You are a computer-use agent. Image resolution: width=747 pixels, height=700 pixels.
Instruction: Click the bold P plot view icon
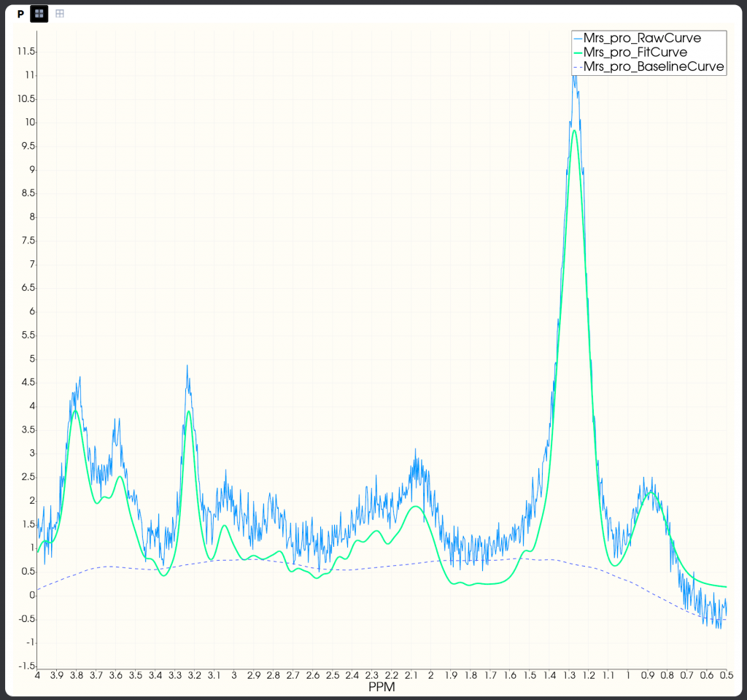pos(20,14)
